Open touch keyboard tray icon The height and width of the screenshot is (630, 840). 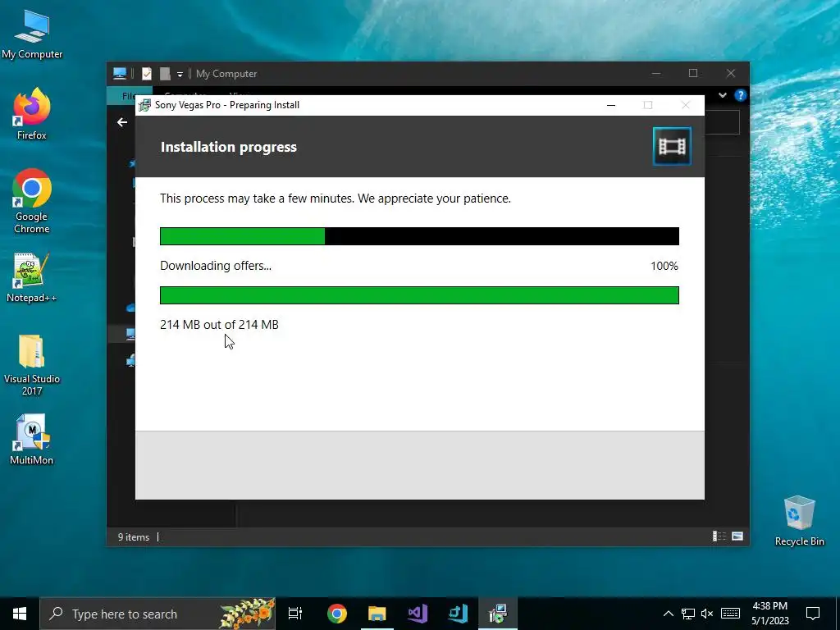click(730, 614)
